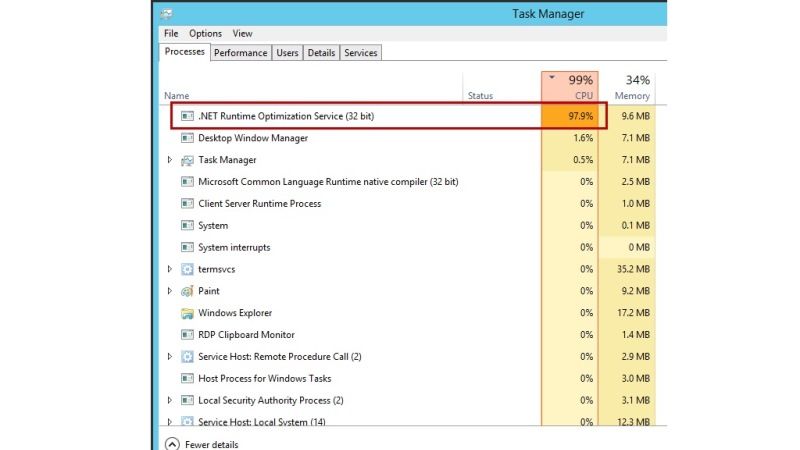800x450 pixels.
Task: Click the 17.2 MB memory value
Action: pyautogui.click(x=633, y=313)
